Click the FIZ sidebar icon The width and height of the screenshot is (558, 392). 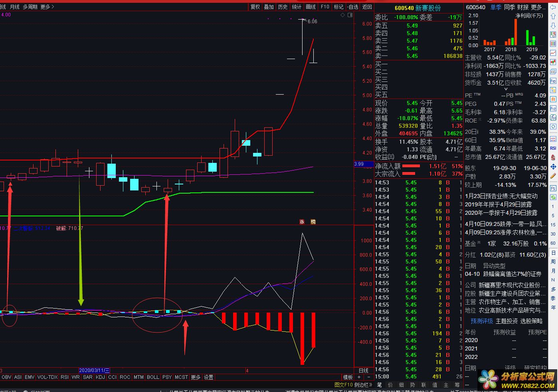pyautogui.click(x=553, y=108)
